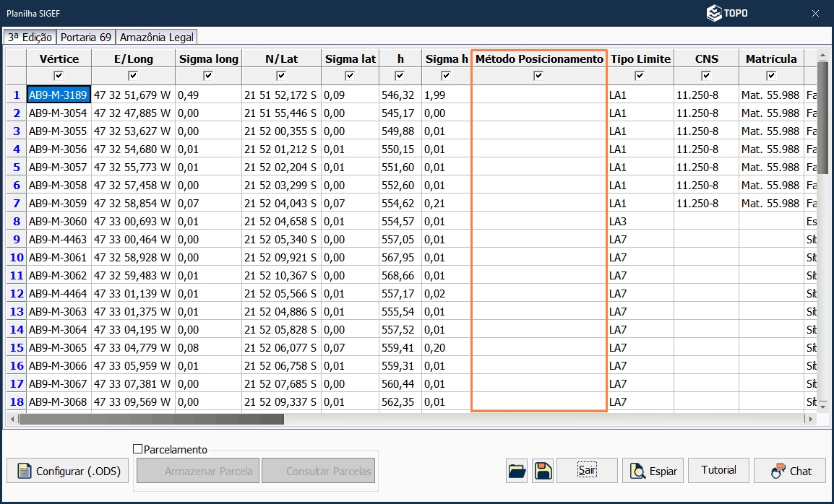834x504 pixels.
Task: Switch to the Portaria 69 tab
Action: [x=85, y=36]
